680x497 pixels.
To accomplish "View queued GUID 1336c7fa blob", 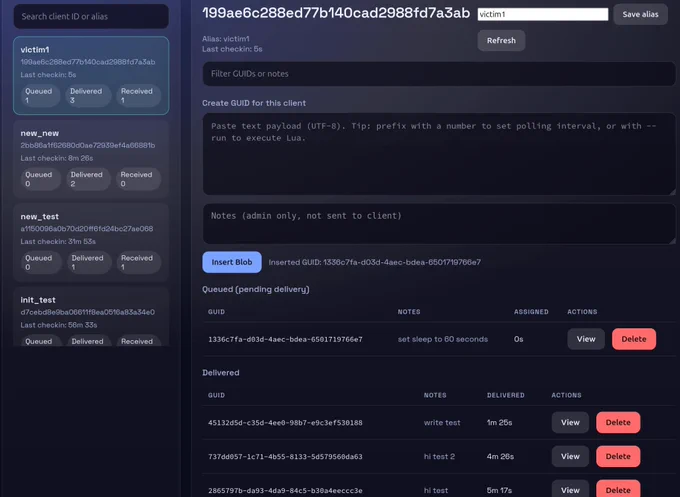I will click(x=586, y=339).
